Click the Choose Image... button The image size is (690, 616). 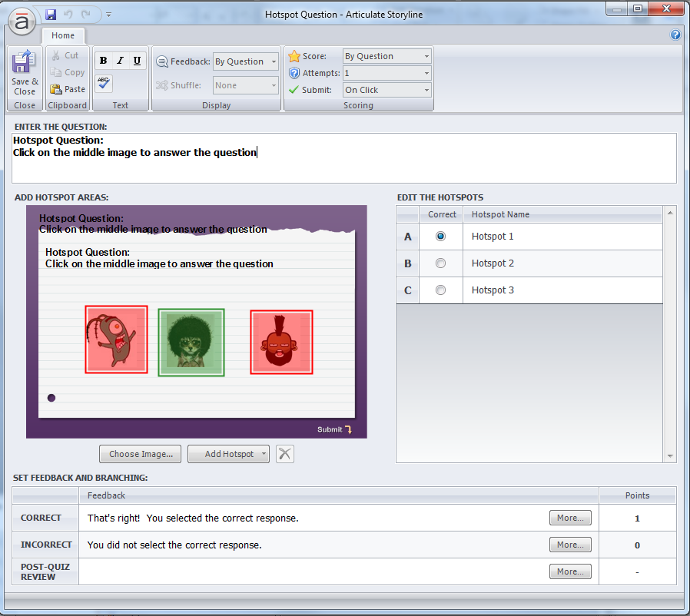140,454
